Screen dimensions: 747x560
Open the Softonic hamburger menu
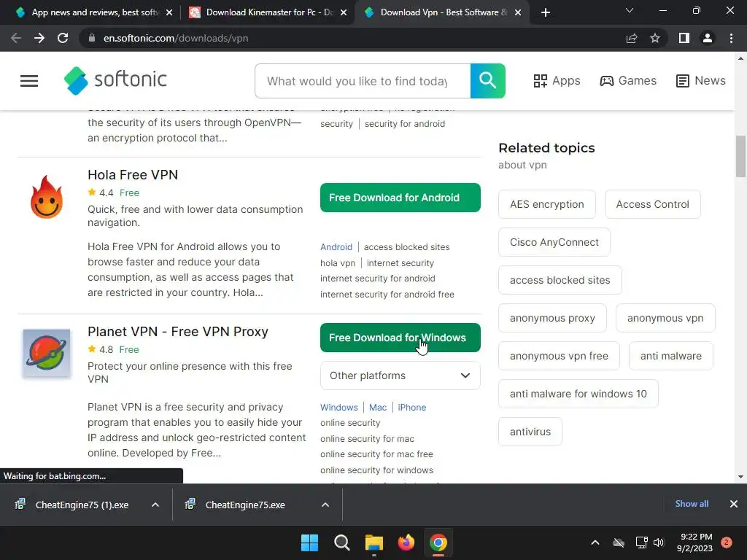pyautogui.click(x=29, y=81)
